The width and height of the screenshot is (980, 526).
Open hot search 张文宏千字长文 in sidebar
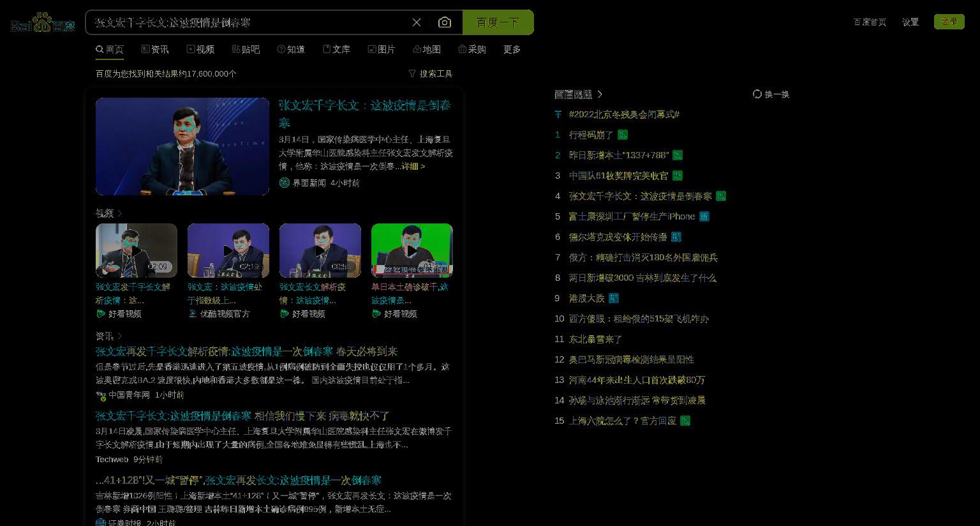[x=640, y=196]
